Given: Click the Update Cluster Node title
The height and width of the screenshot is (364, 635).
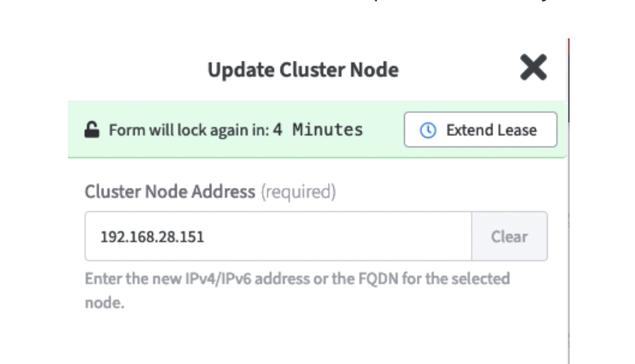Looking at the screenshot, I should point(302,70).
